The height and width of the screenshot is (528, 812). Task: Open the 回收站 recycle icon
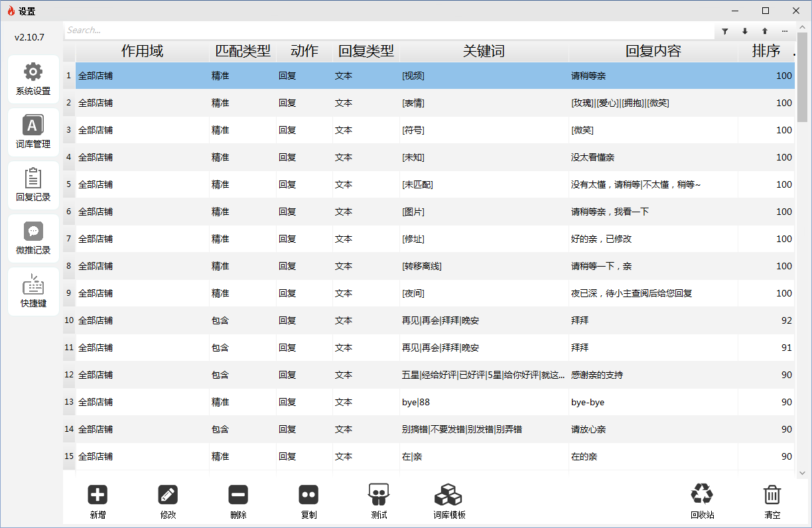click(x=702, y=494)
